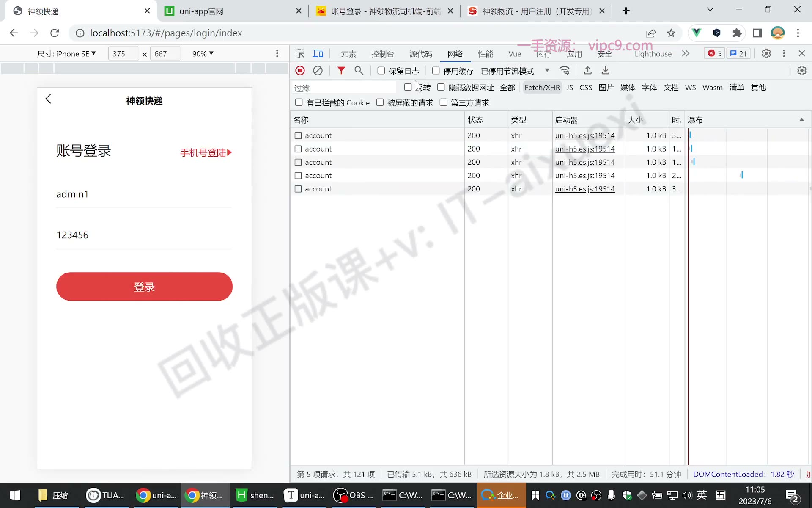Clear the network log

318,71
